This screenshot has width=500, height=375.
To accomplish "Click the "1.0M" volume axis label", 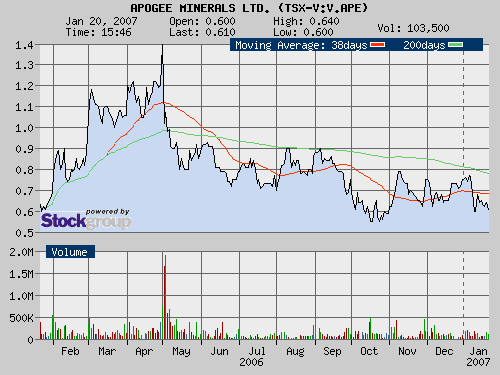I will click(x=21, y=296).
